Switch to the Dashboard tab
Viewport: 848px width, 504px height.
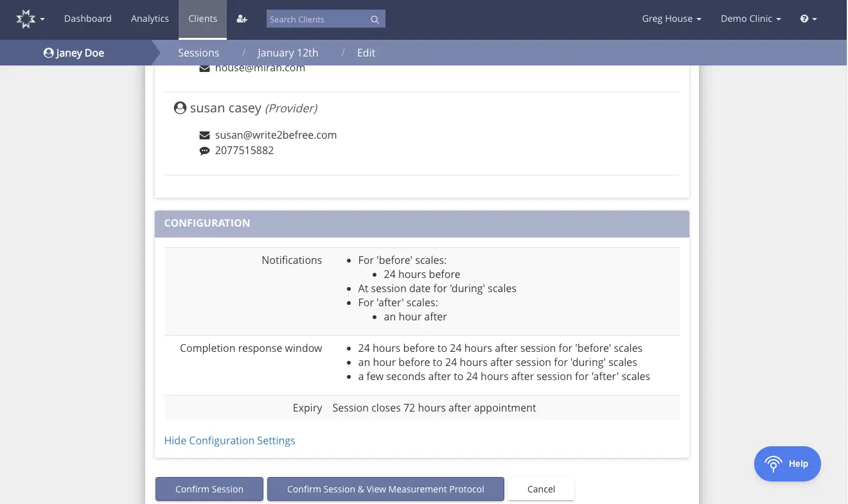pyautogui.click(x=87, y=19)
